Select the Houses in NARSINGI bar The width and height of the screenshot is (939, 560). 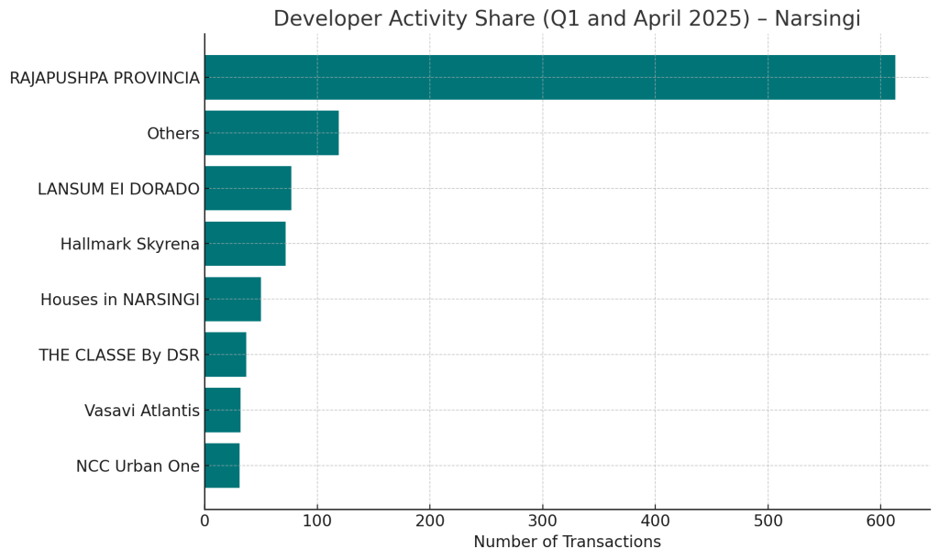(x=233, y=299)
